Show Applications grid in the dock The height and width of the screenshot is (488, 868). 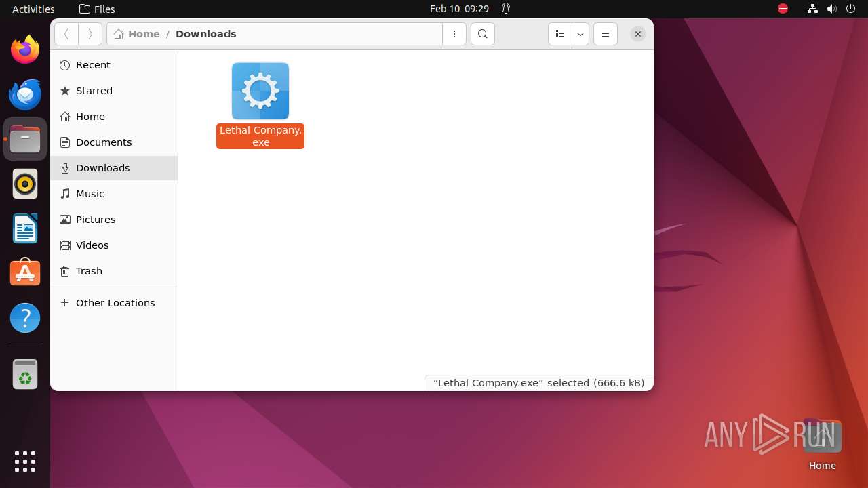[x=25, y=462]
